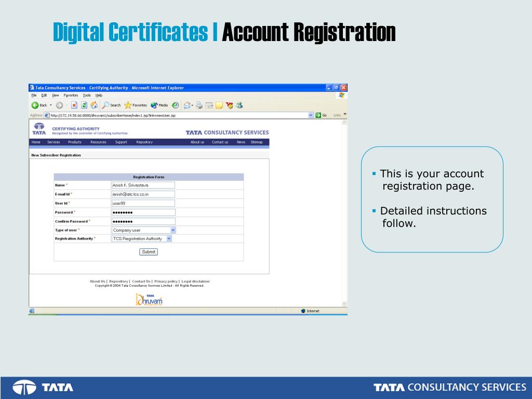Click the TATA logo in page header
The image size is (532, 399).
point(39,129)
